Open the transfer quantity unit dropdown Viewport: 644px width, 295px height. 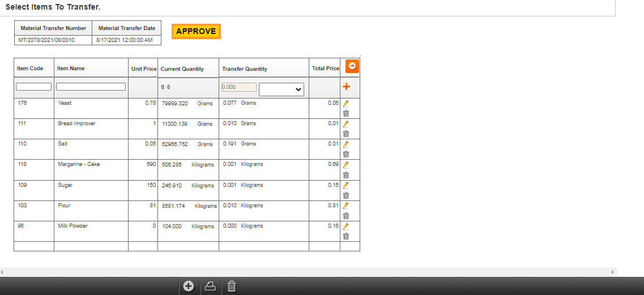click(282, 89)
